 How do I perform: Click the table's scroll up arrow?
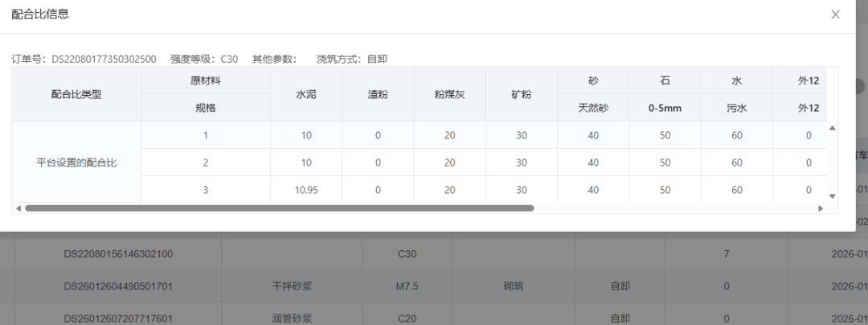(x=833, y=128)
